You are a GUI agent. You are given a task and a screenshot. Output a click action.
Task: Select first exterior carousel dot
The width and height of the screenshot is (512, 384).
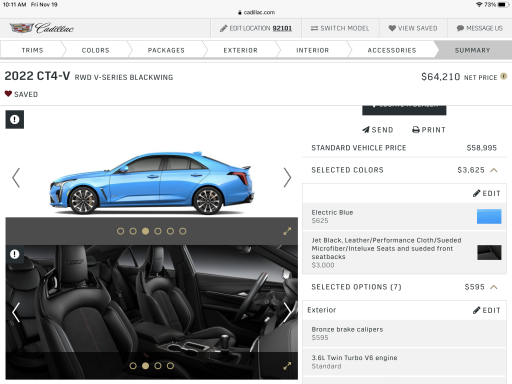[121, 231]
